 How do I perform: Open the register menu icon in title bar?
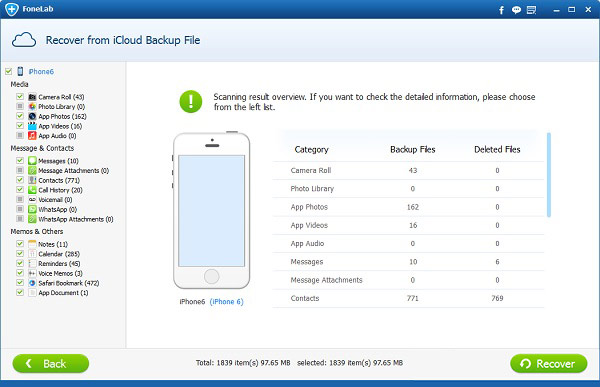tap(532, 10)
